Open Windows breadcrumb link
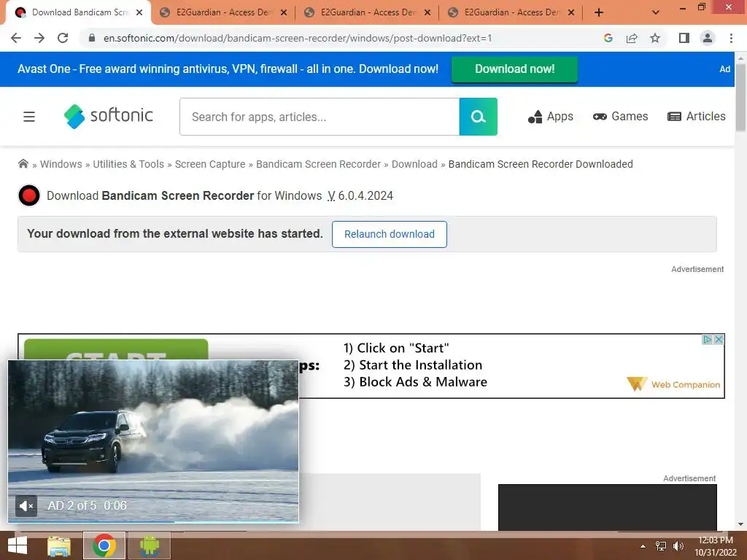 point(61,164)
